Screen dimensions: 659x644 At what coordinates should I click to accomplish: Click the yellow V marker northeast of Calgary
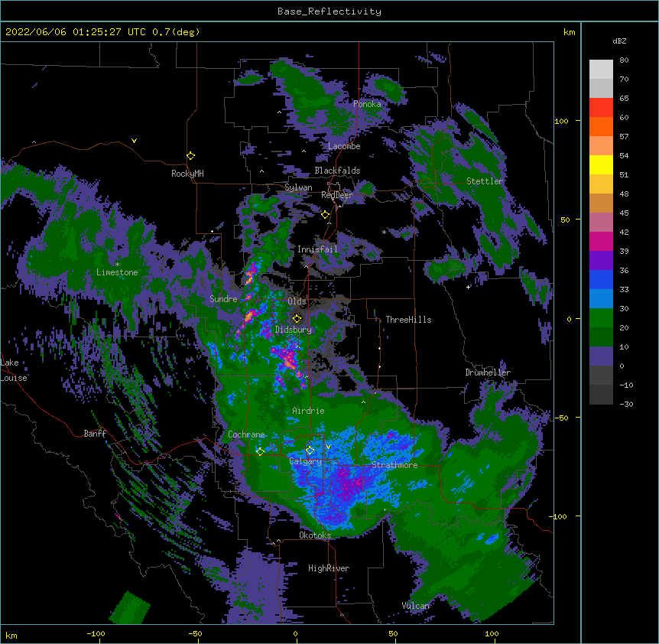[328, 447]
